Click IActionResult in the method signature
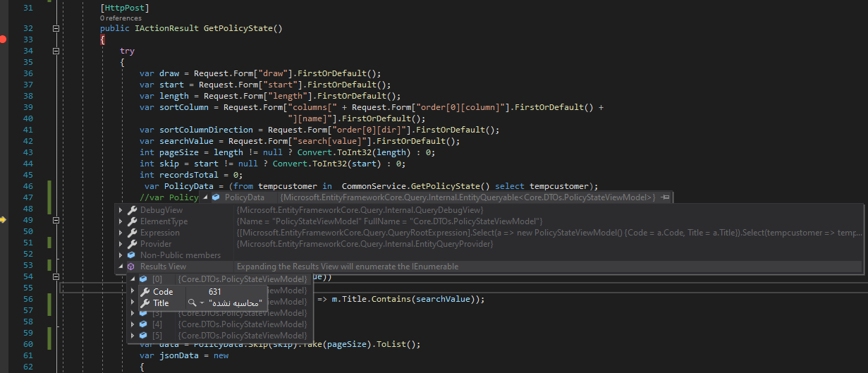 (x=166, y=28)
